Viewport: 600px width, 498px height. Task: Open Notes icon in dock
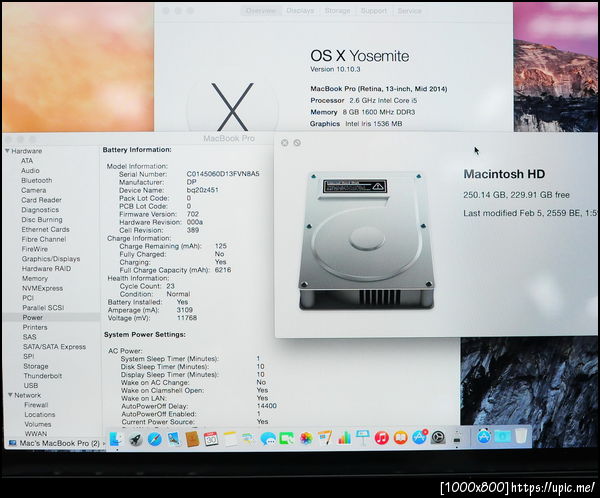tap(230, 439)
